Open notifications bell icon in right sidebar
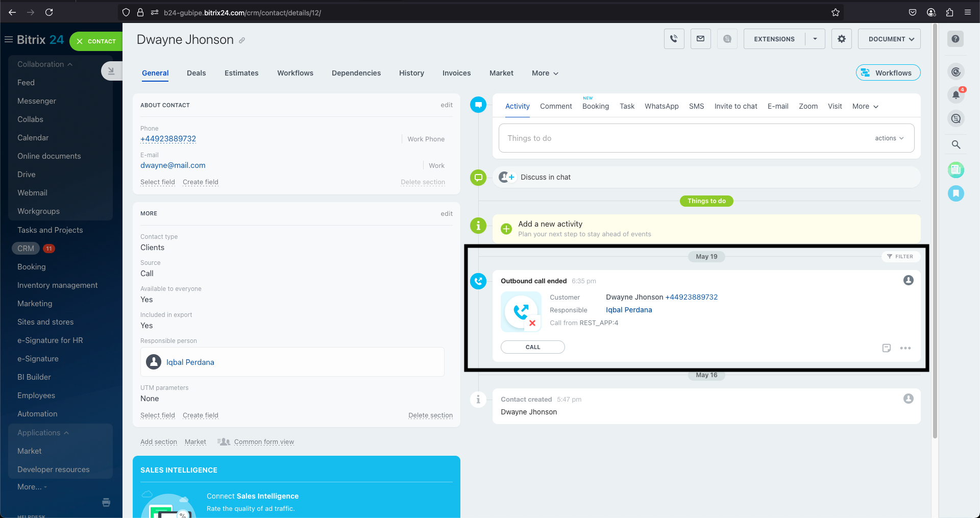Image resolution: width=980 pixels, height=518 pixels. pyautogui.click(x=955, y=95)
